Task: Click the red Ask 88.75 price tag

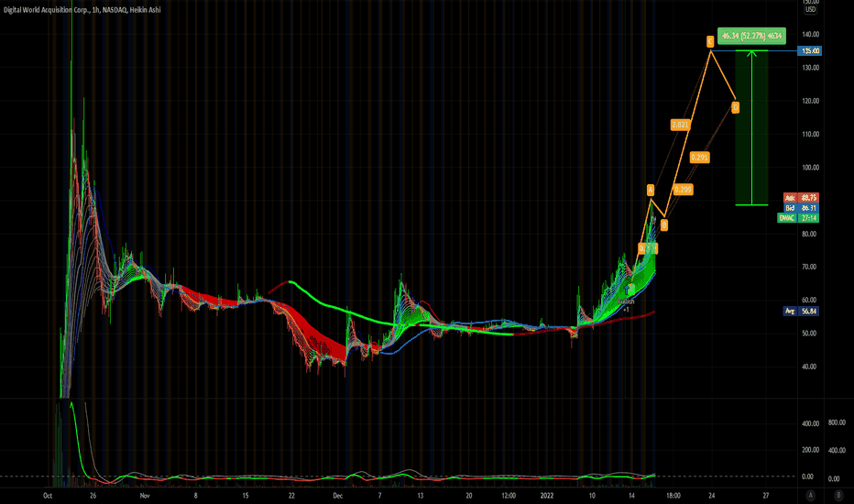Action: pos(801,198)
